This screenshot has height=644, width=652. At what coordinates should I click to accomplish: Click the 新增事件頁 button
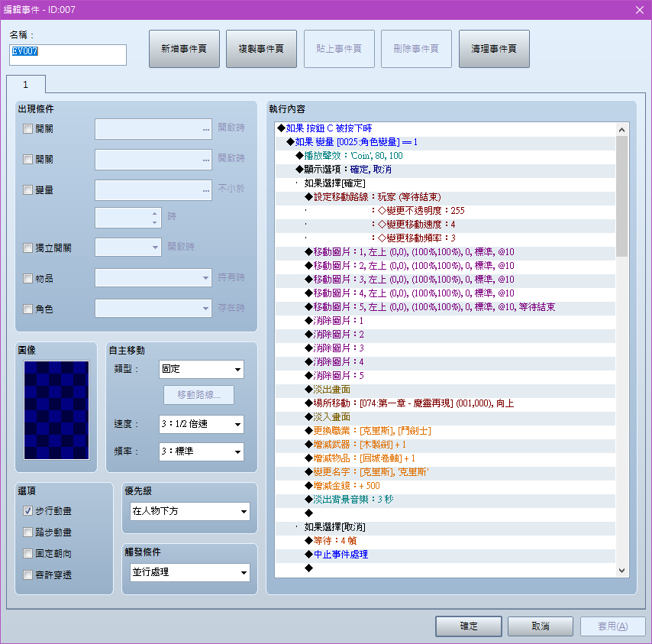[184, 49]
